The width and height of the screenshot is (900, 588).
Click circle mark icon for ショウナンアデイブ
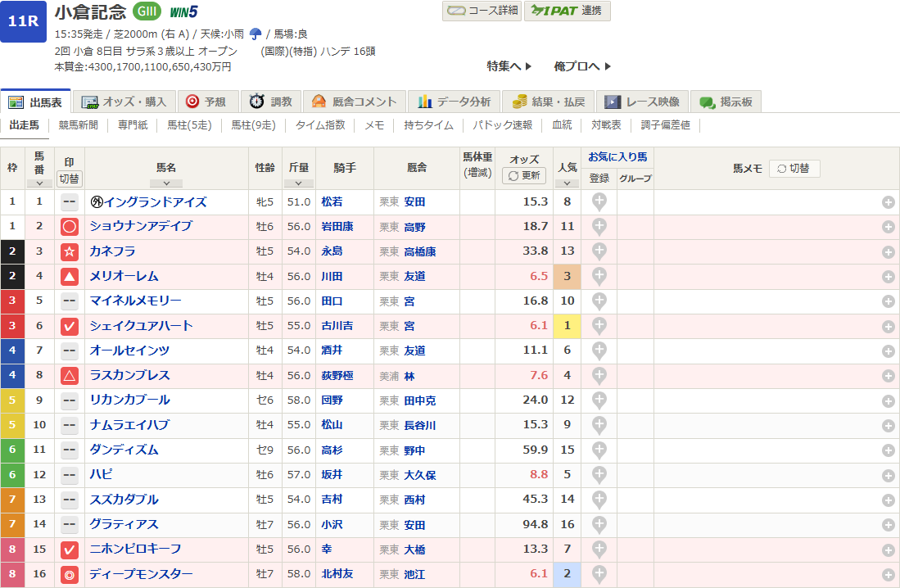[x=70, y=227]
